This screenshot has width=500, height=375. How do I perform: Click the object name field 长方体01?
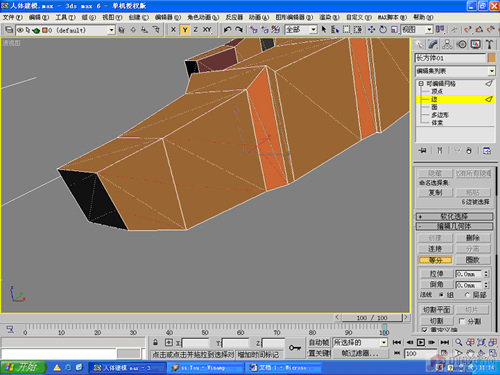tap(450, 58)
